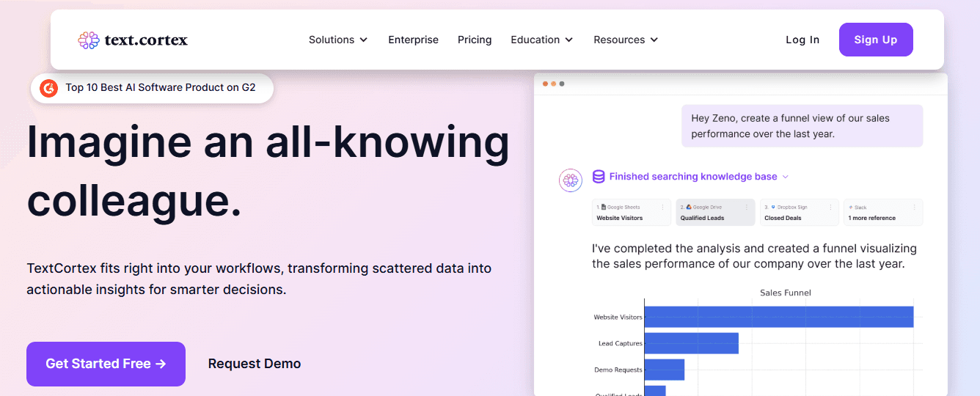Expand the Education dropdown menu
Viewport: 980px width, 396px height.
click(542, 40)
